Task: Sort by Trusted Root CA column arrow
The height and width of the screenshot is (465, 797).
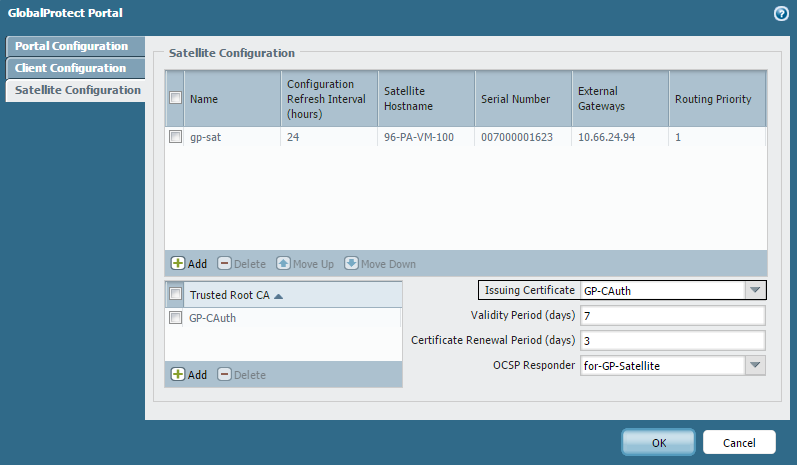Action: pos(278,295)
